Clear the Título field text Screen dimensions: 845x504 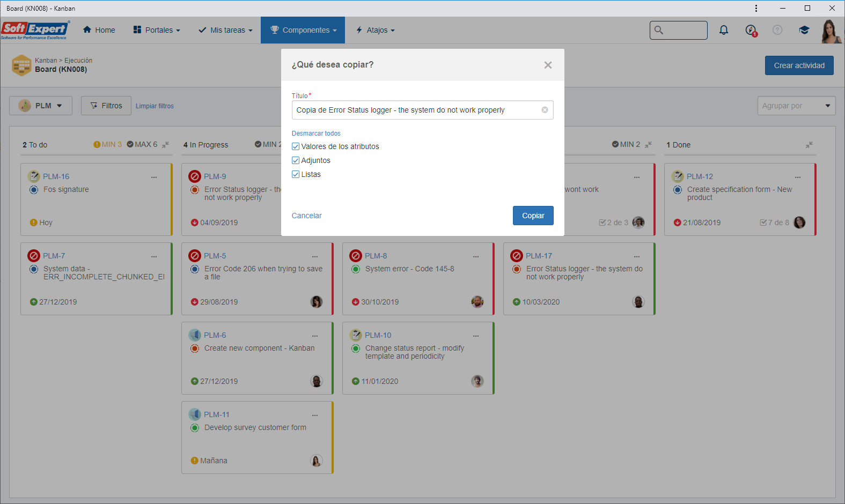coord(545,110)
